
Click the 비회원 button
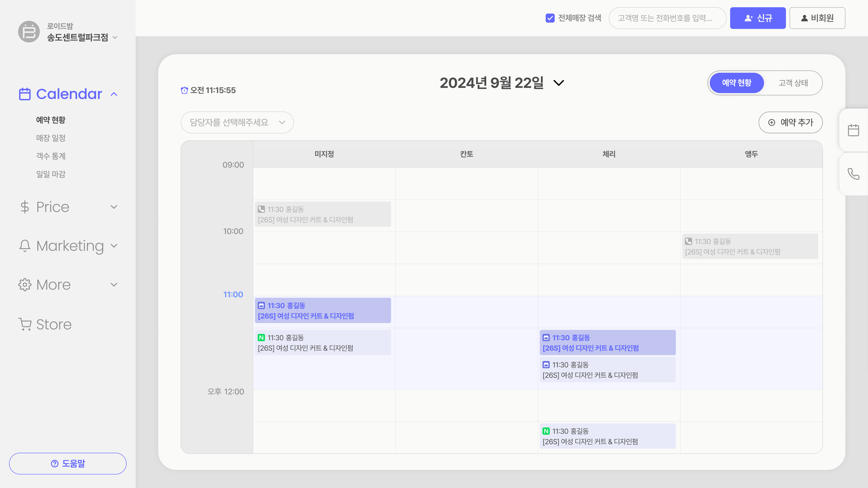[x=817, y=18]
